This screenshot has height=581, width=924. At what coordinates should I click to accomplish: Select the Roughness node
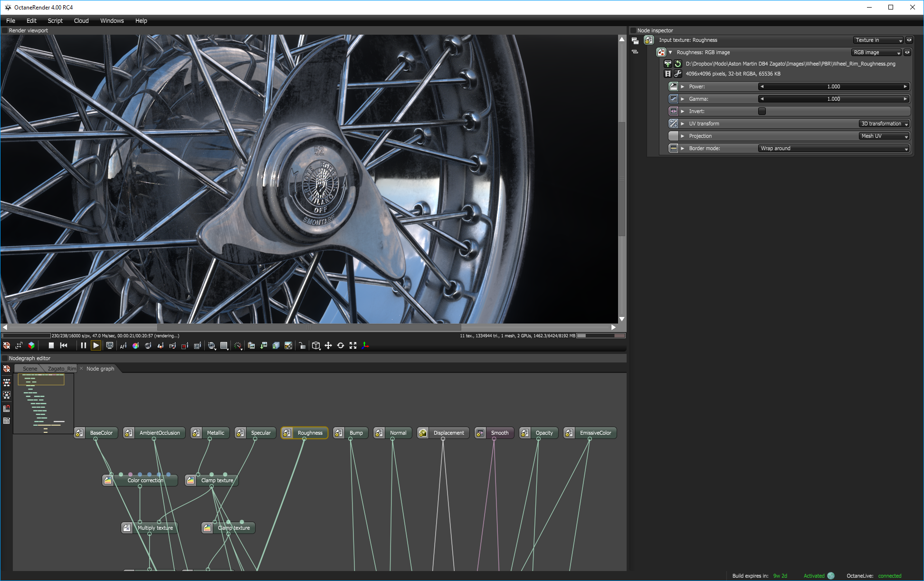pos(309,433)
